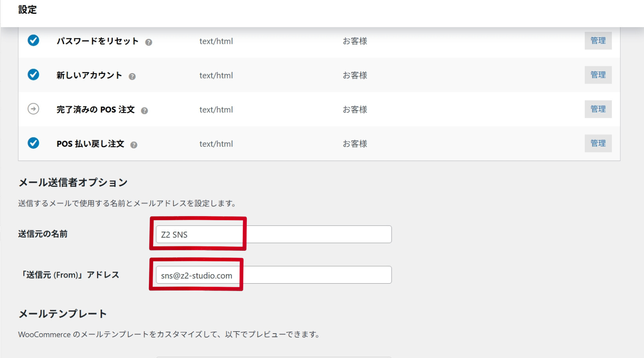The height and width of the screenshot is (358, 644).
Task: Open the POS 払い戻し注文 email link
Action: point(90,144)
